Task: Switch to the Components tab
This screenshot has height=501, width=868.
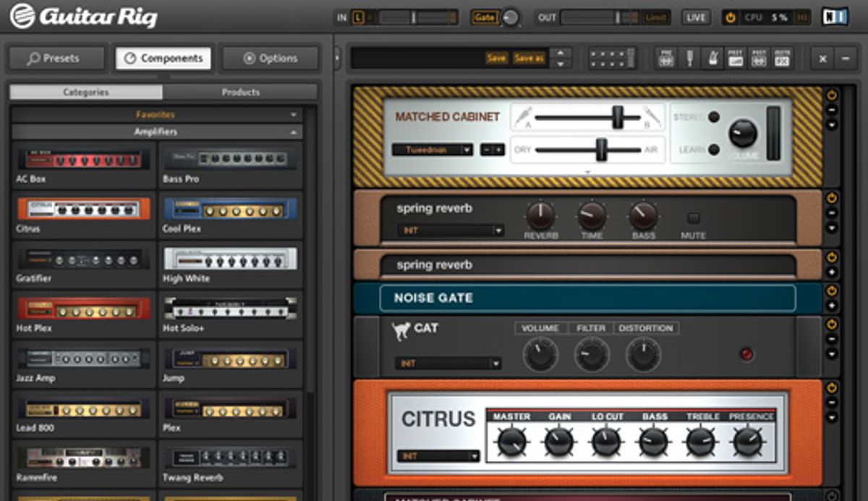Action: point(163,59)
